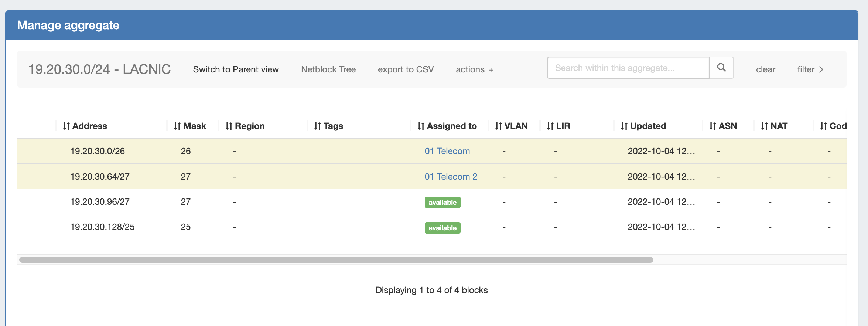Clear the search with clear button
Viewport: 868px width, 326px height.
click(765, 69)
